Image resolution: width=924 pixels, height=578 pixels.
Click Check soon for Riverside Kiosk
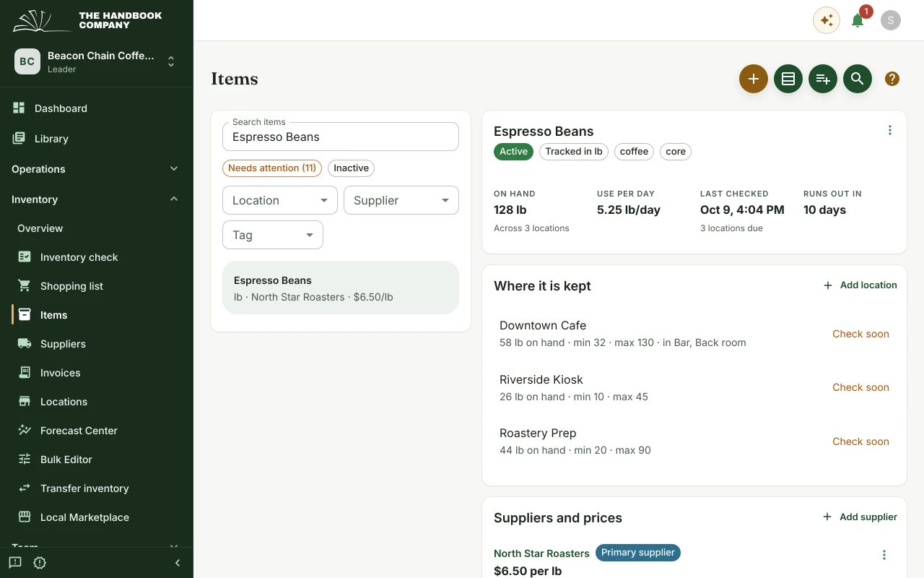pos(860,387)
